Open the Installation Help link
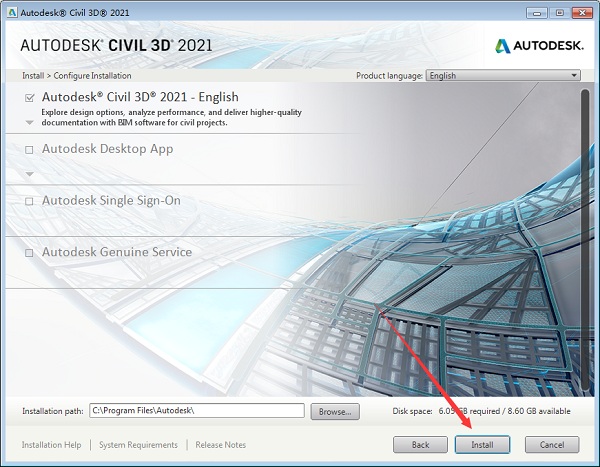Screen dimensions: 600x467 [x=51, y=445]
